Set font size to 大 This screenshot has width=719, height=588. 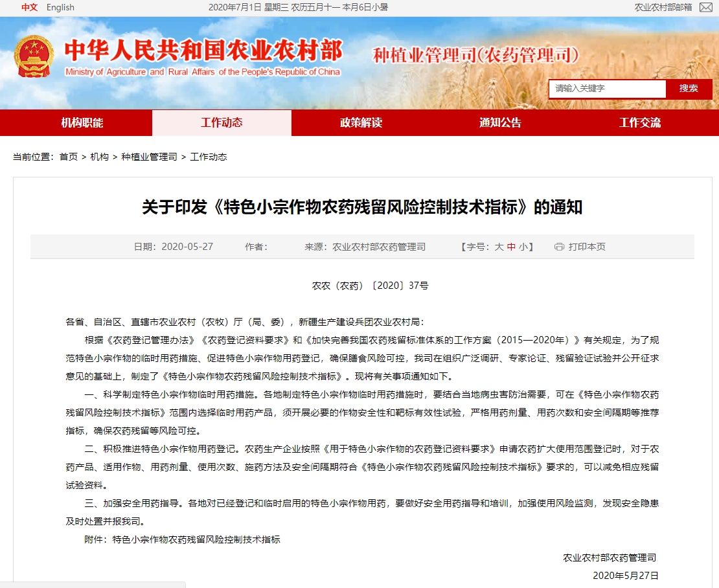tap(499, 247)
